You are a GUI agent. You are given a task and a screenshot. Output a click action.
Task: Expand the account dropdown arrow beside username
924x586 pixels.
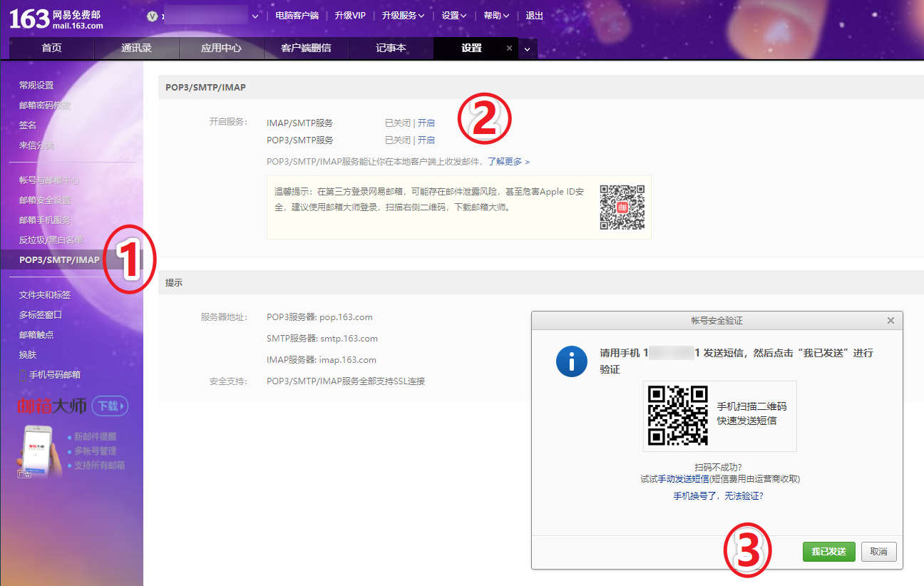255,16
